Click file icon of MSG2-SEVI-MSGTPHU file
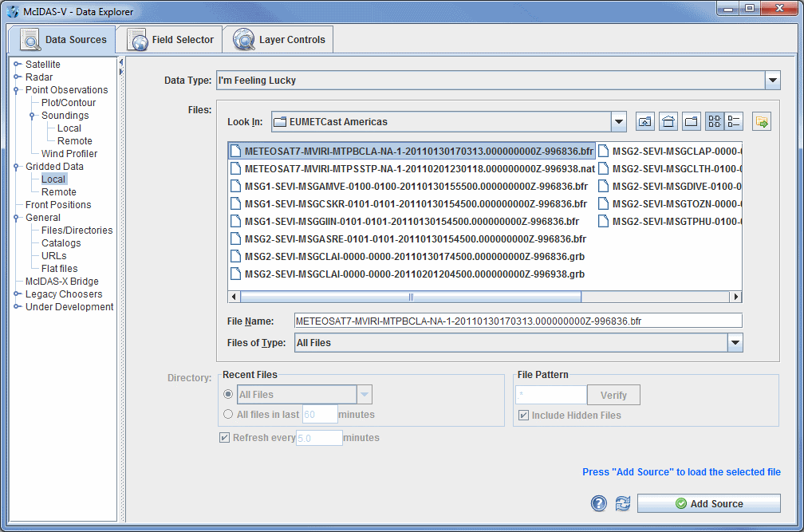The image size is (804, 532). coord(604,222)
